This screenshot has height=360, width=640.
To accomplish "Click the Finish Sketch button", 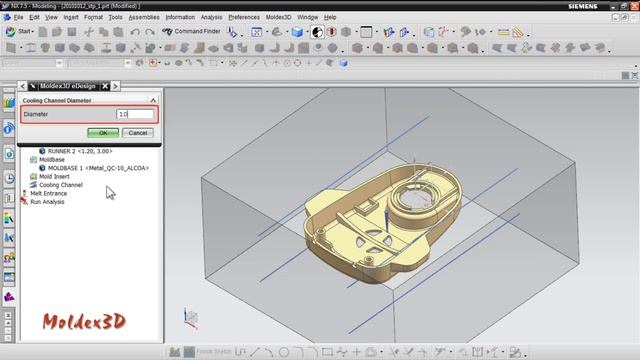I will [209, 351].
